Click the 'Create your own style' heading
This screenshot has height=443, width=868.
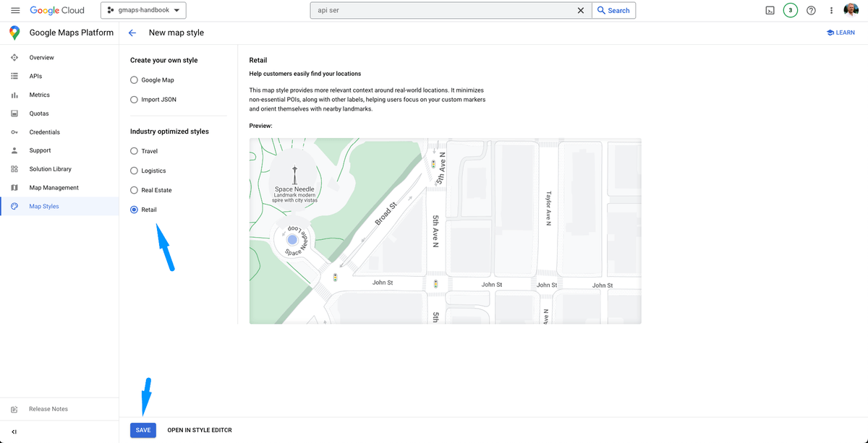(x=163, y=60)
